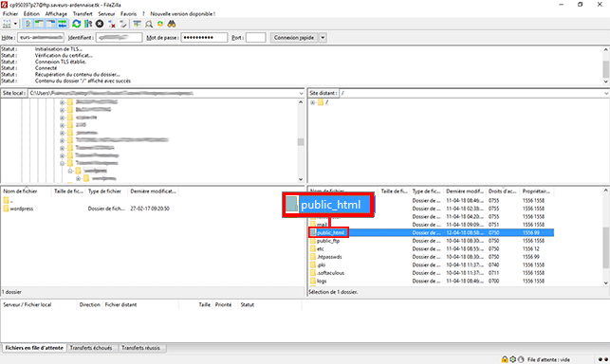Sort local list by Dernière modificat... column

(x=154, y=191)
